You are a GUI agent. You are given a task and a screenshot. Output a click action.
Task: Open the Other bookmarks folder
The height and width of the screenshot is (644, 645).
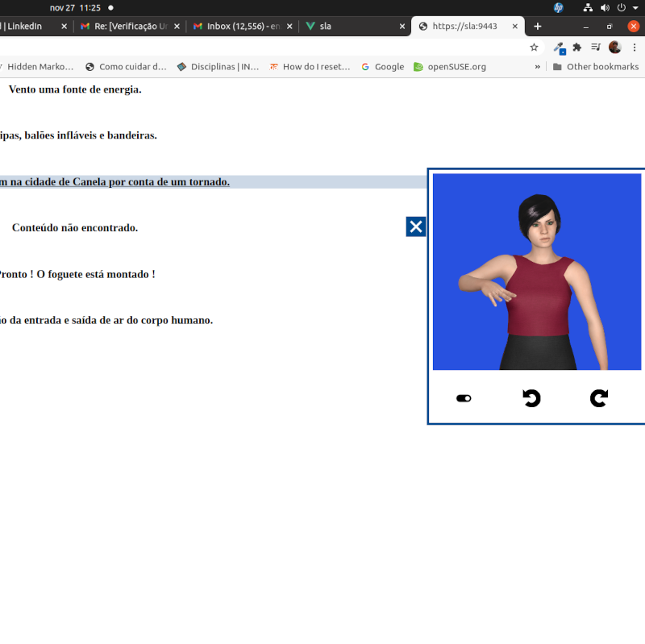coord(595,67)
